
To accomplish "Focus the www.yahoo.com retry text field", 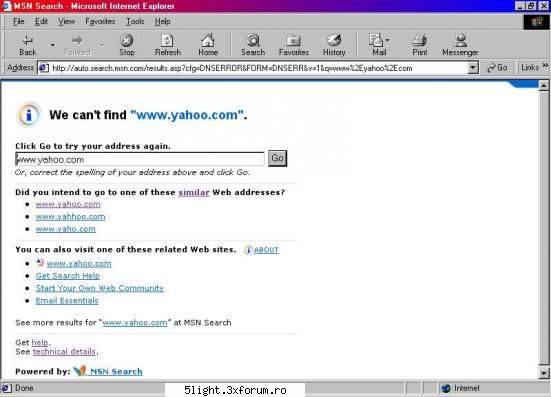I will click(x=140, y=159).
